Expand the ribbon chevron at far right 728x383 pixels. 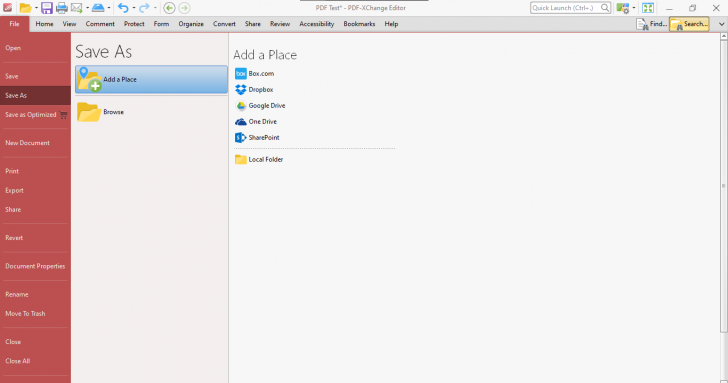pos(722,24)
